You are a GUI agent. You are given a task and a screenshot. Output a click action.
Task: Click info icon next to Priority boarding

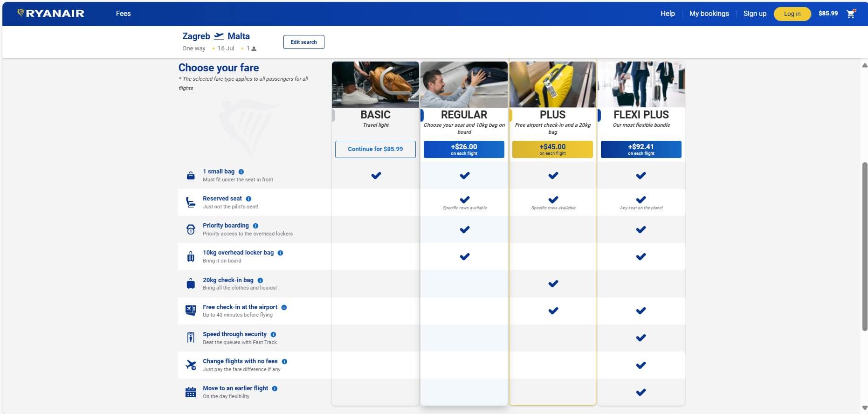click(x=255, y=226)
